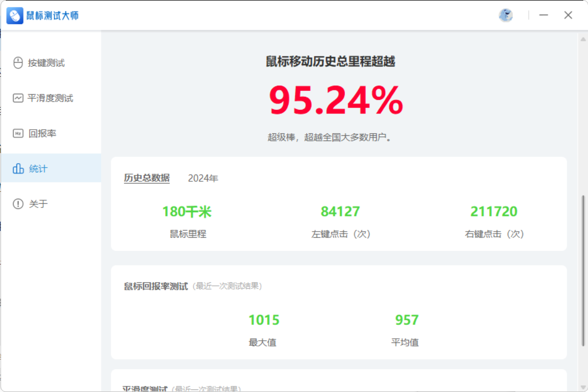Open the 按键测试 sidebar label
The height and width of the screenshot is (392, 588).
tap(47, 63)
